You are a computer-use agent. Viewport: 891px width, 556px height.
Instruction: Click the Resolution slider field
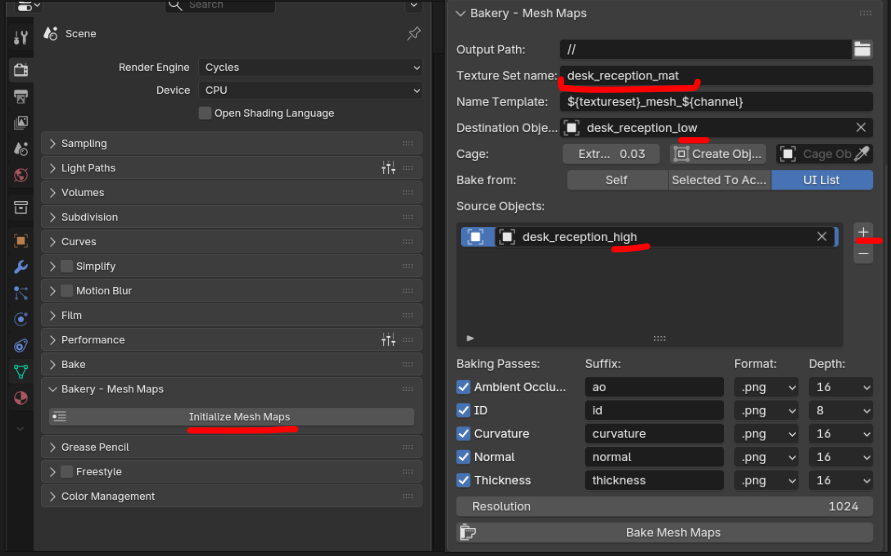coord(664,506)
